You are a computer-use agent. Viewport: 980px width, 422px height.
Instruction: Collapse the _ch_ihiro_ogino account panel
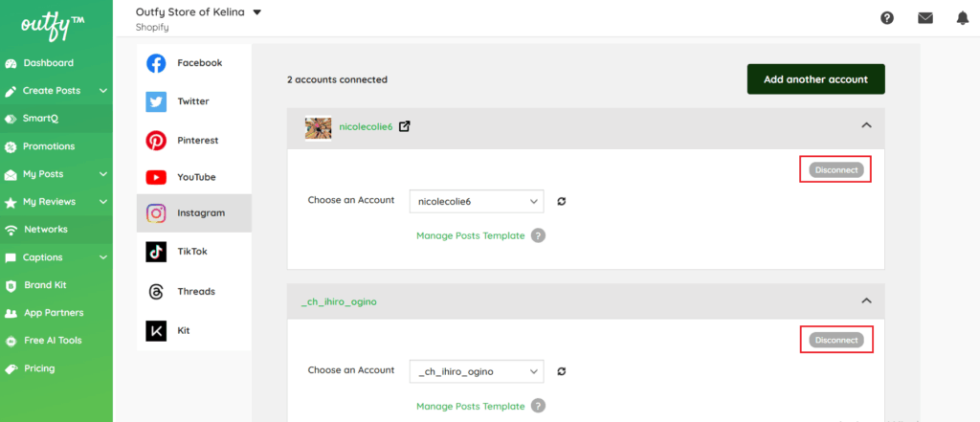pyautogui.click(x=866, y=300)
